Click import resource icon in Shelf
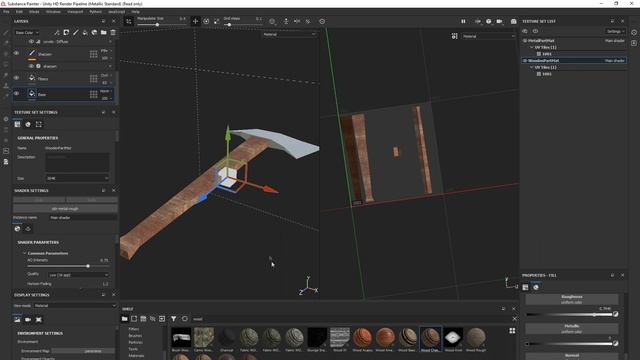This screenshot has height=360, width=640. pos(162,319)
